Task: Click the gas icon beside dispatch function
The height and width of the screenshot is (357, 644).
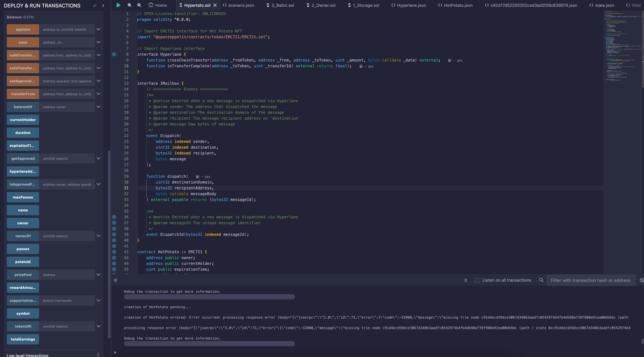Action: 197,177
